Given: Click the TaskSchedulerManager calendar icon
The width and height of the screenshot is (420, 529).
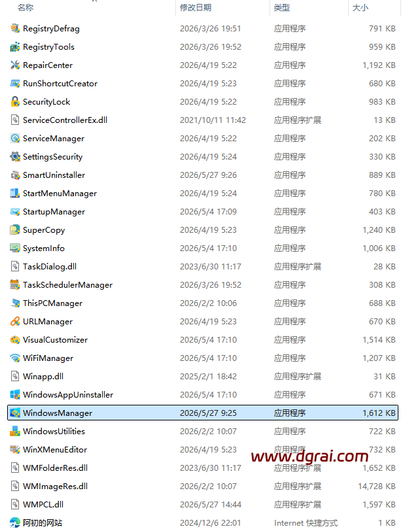Looking at the screenshot, I should pyautogui.click(x=15, y=284).
